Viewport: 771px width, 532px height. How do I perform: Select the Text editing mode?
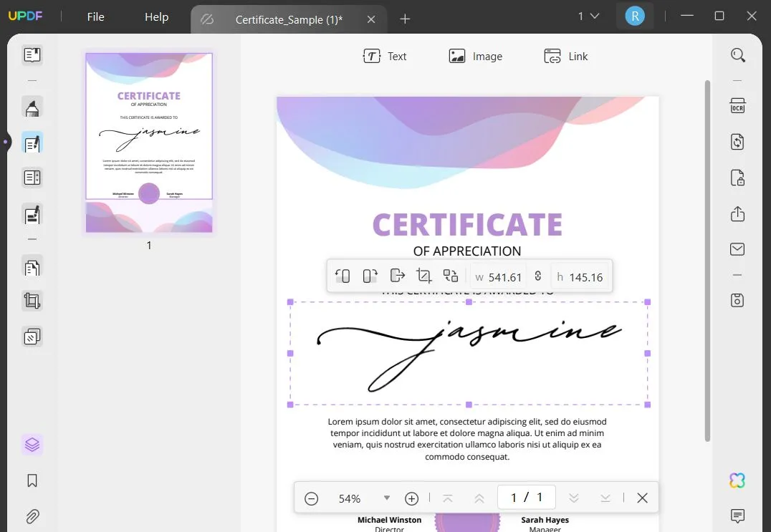[x=386, y=56]
